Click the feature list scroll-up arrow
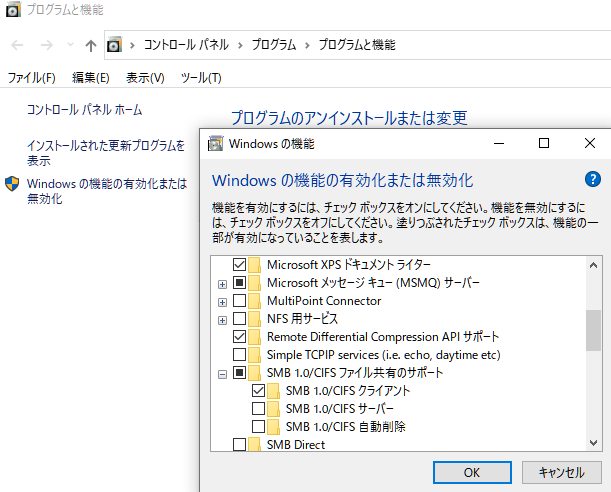Screen dimensions: 611x492 pos(593,265)
